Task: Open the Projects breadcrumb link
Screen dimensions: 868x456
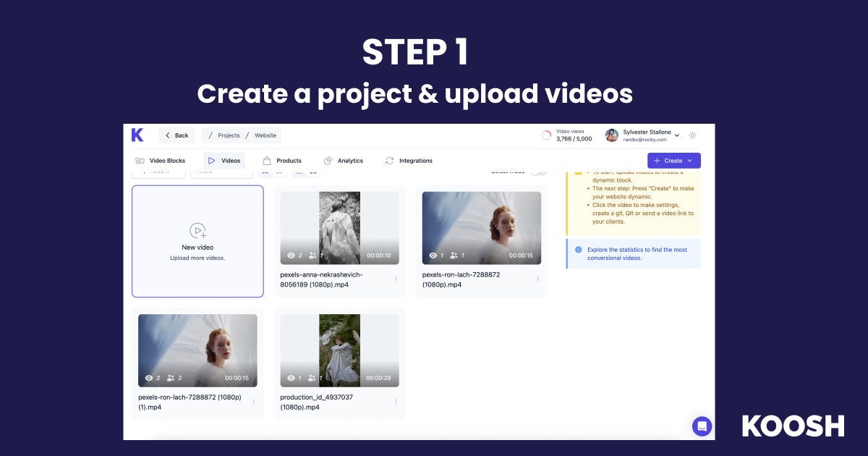Action: [x=229, y=135]
